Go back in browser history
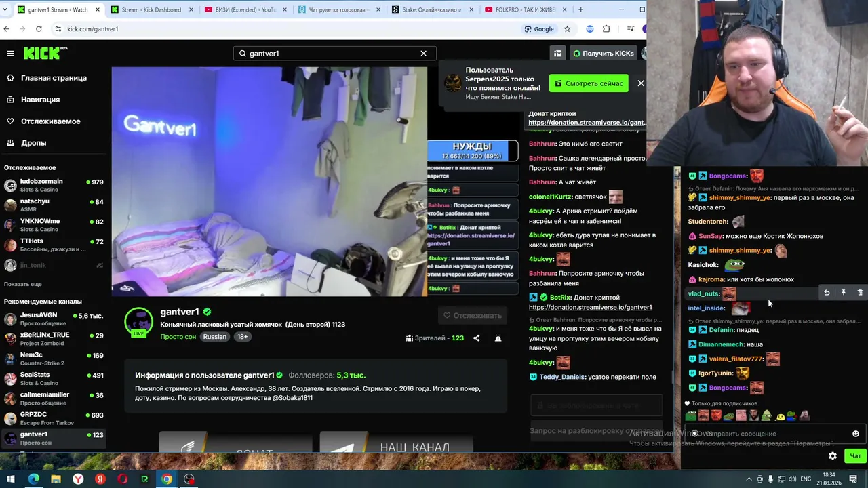This screenshot has width=868, height=488. [7, 29]
